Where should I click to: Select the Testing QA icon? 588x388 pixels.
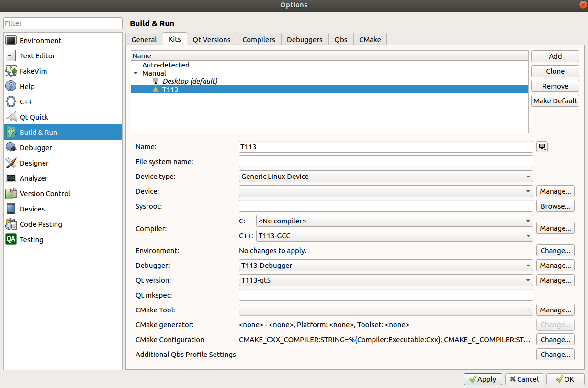[11, 240]
